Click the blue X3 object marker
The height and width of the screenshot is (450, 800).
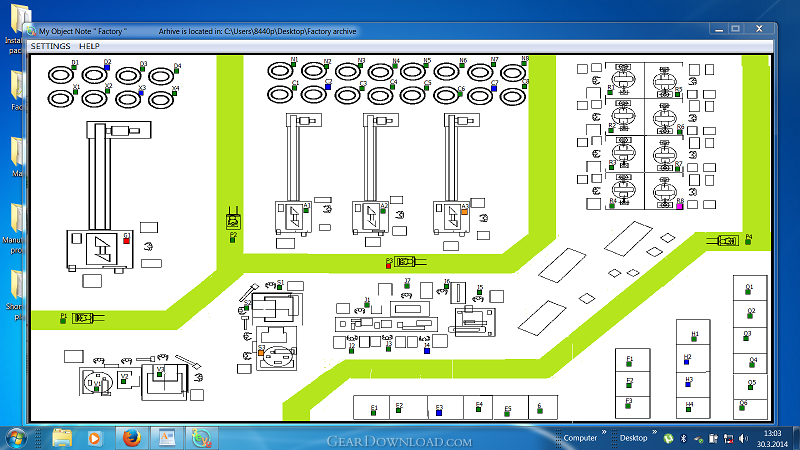click(x=142, y=93)
